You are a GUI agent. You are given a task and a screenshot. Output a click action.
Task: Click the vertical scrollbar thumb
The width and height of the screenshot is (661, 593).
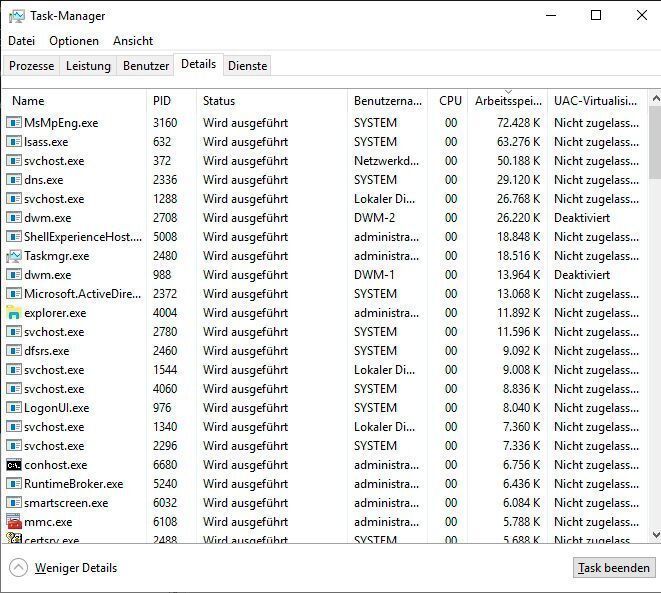click(x=656, y=143)
